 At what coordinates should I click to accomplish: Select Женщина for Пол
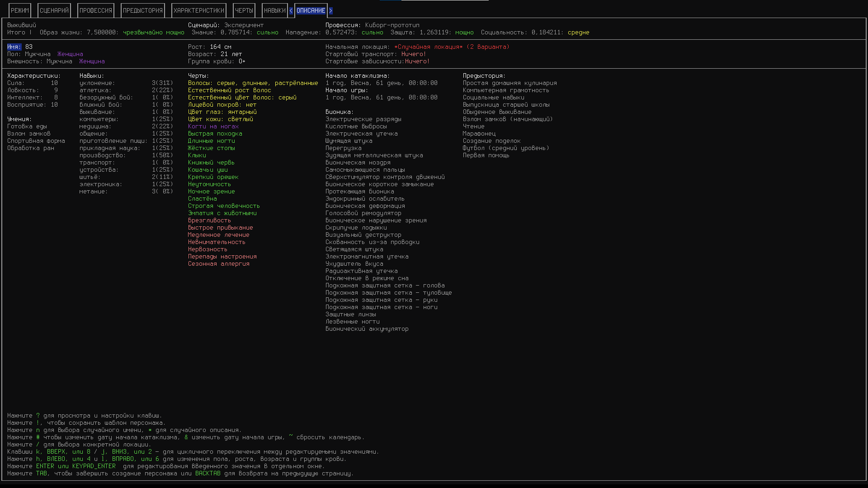click(x=70, y=54)
